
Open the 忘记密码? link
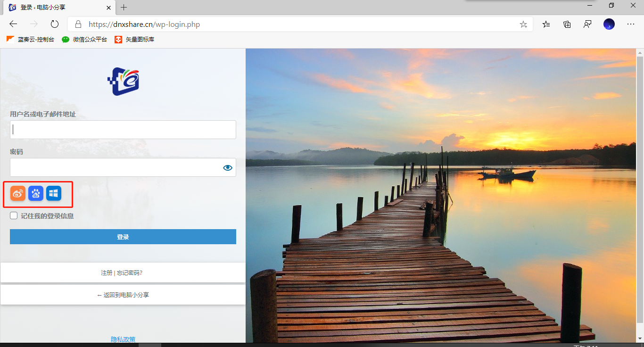pos(130,273)
